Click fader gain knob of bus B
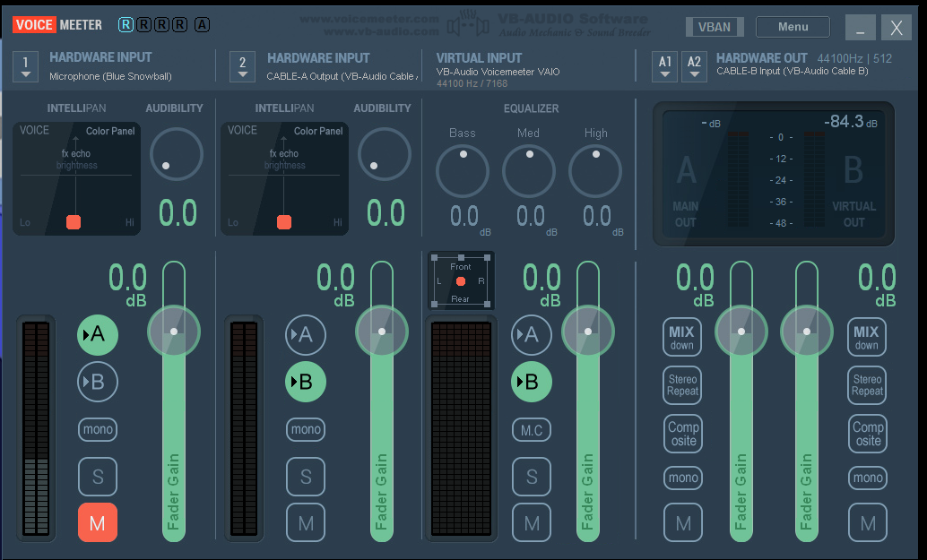Viewport: 927px width, 560px height. tap(806, 332)
